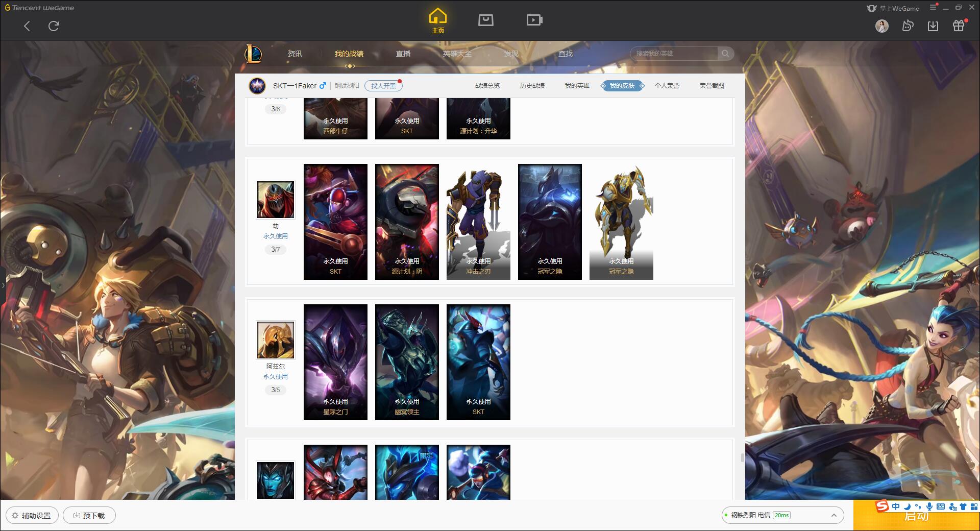Screen dimensions: 980x531
Task: Click the Sogou microphone voice input icon
Action: tap(929, 506)
